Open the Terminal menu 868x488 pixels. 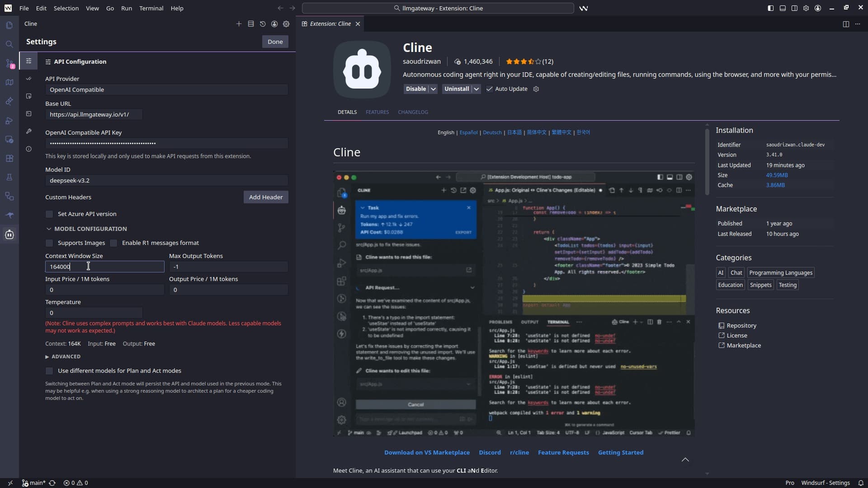coord(151,8)
